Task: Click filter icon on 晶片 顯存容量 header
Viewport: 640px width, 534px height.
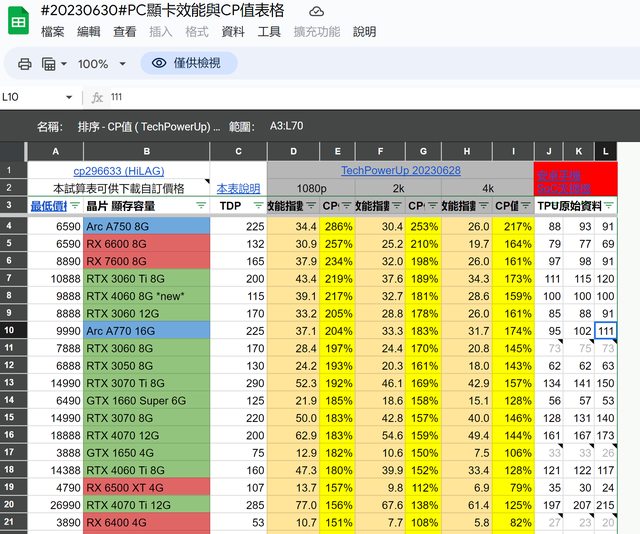Action: click(x=201, y=205)
